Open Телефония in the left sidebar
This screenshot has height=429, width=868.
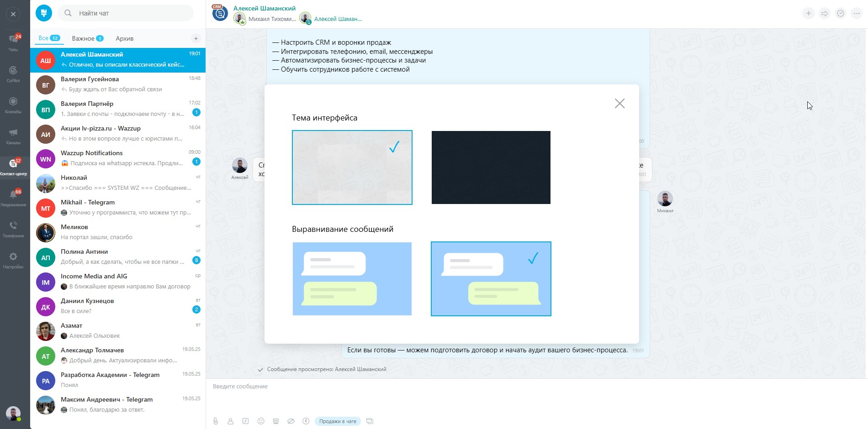tap(13, 228)
